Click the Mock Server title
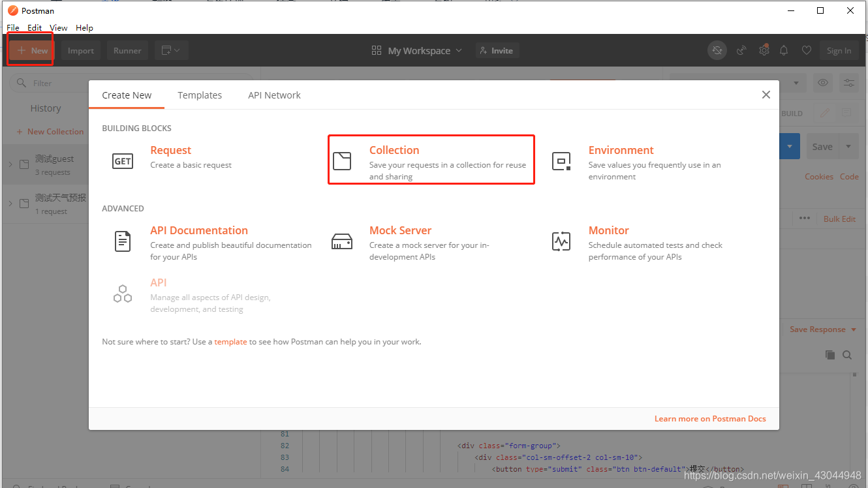 coord(400,230)
